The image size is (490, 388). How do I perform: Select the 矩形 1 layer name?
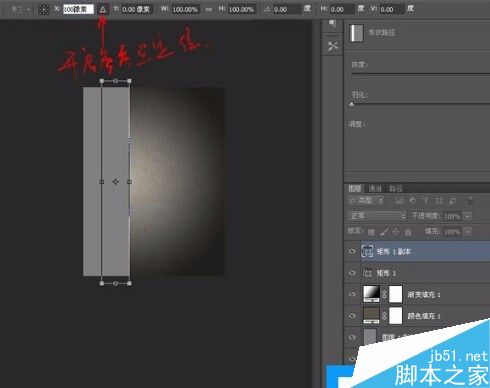click(x=386, y=273)
